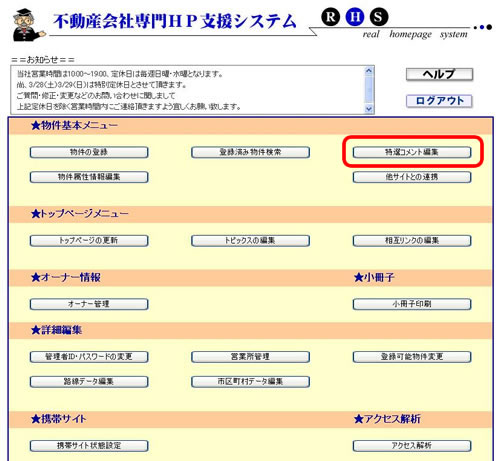Click the black S circle logo
This screenshot has width=500, height=461.
coord(379,17)
